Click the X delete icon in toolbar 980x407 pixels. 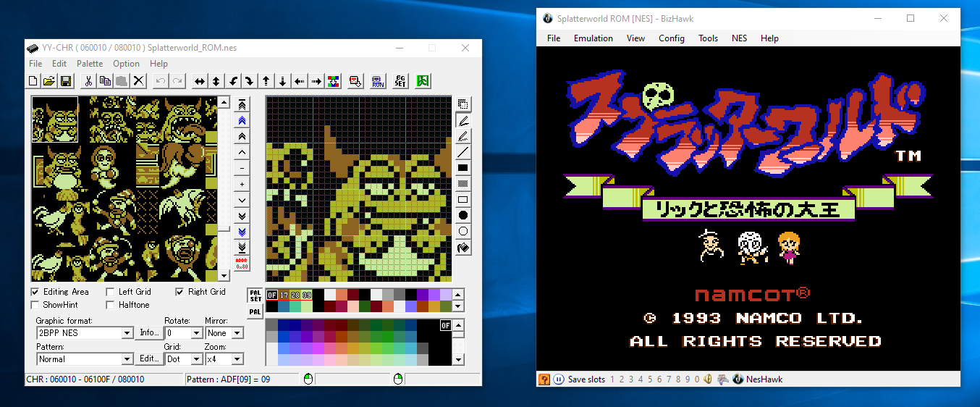pos(138,81)
